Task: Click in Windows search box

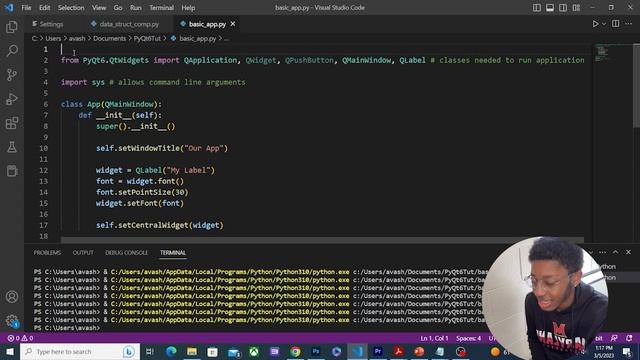Action: click(80, 351)
